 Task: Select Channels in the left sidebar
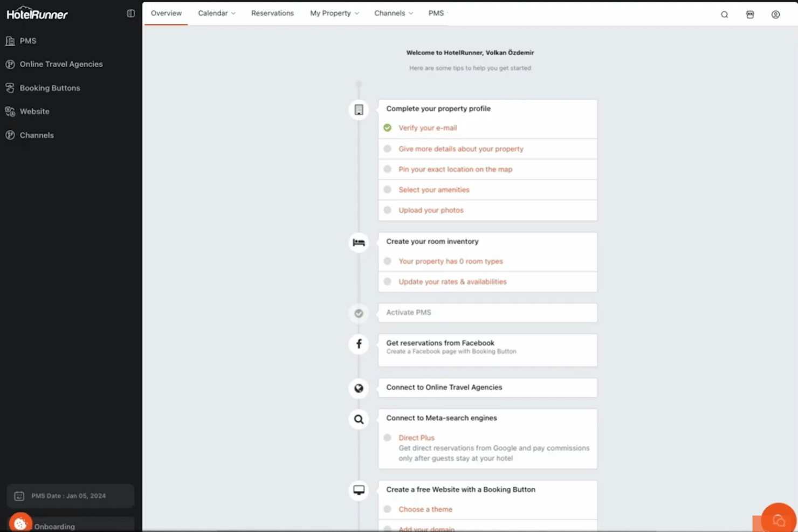(37, 135)
